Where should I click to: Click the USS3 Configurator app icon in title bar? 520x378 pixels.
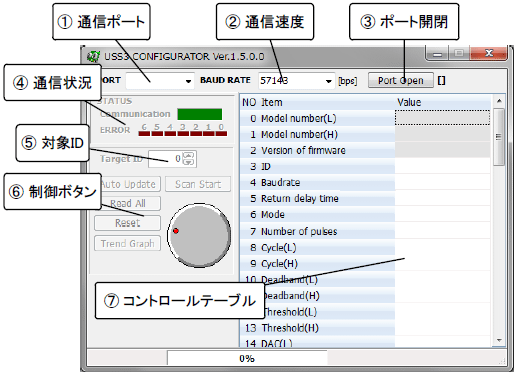(93, 56)
